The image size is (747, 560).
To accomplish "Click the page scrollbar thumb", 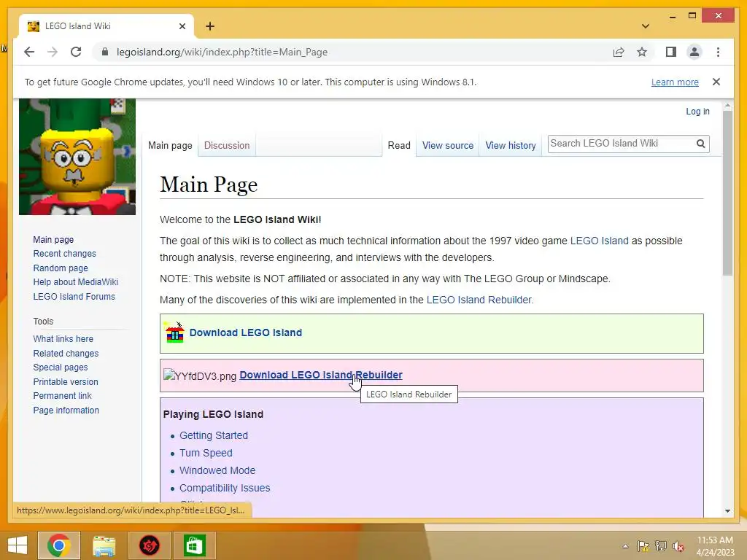I will point(727,192).
